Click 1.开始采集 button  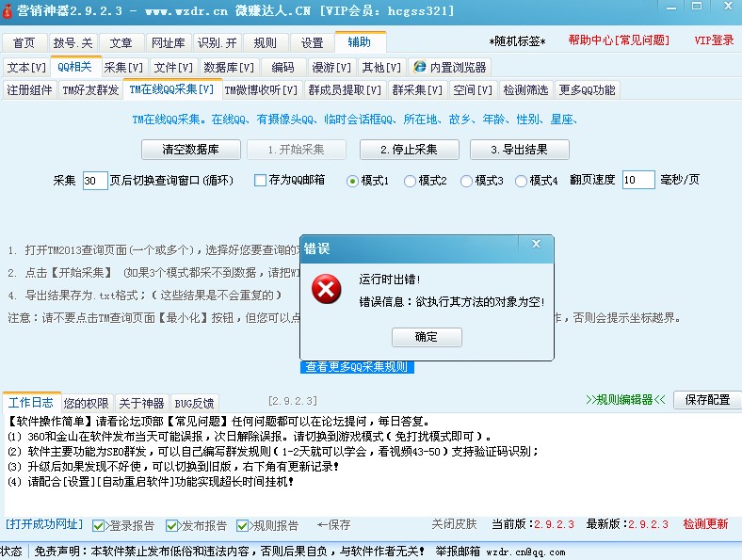(297, 150)
